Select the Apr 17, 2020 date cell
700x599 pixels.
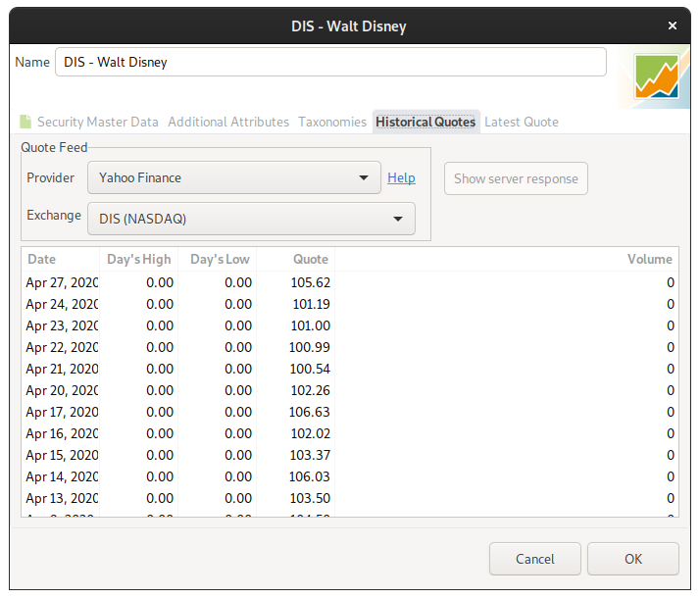[x=62, y=412]
